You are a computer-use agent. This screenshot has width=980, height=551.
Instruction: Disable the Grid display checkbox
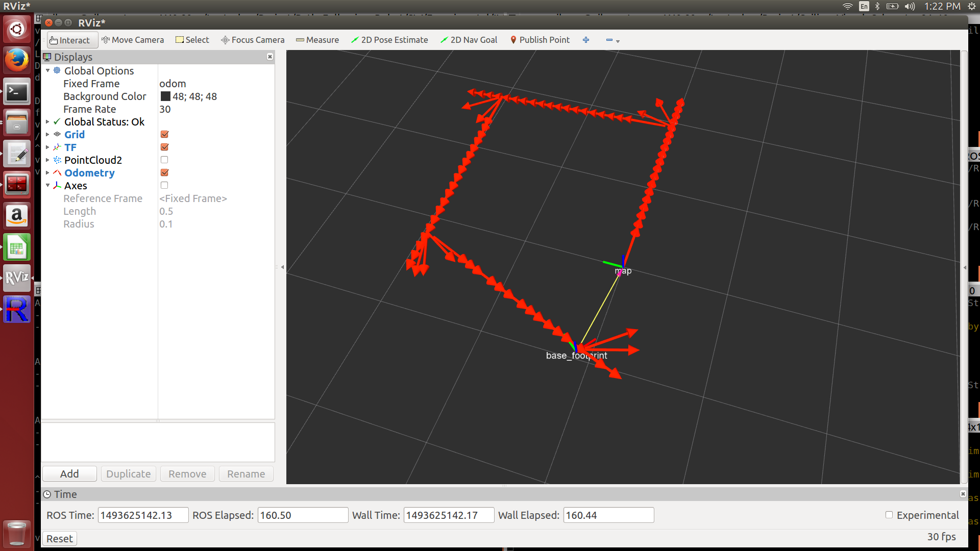click(x=164, y=134)
